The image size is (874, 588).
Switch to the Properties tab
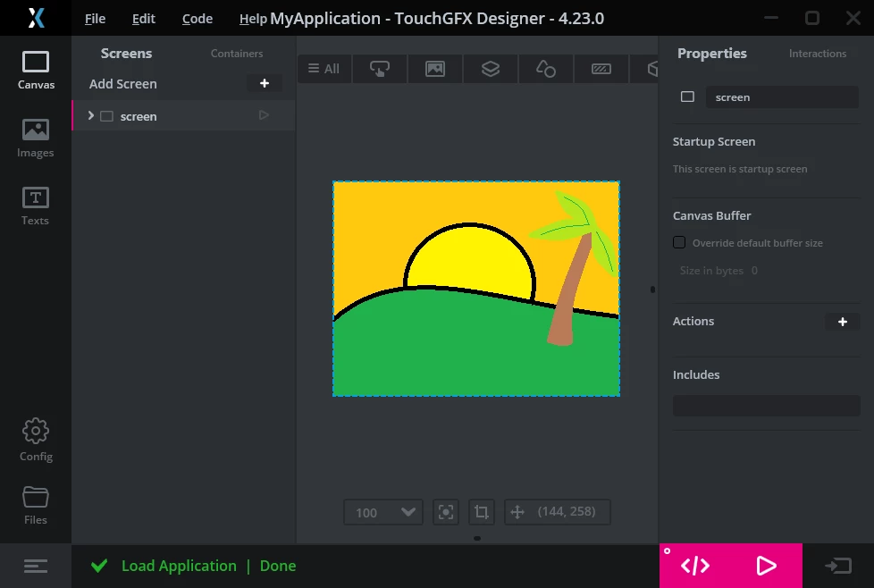click(x=711, y=54)
